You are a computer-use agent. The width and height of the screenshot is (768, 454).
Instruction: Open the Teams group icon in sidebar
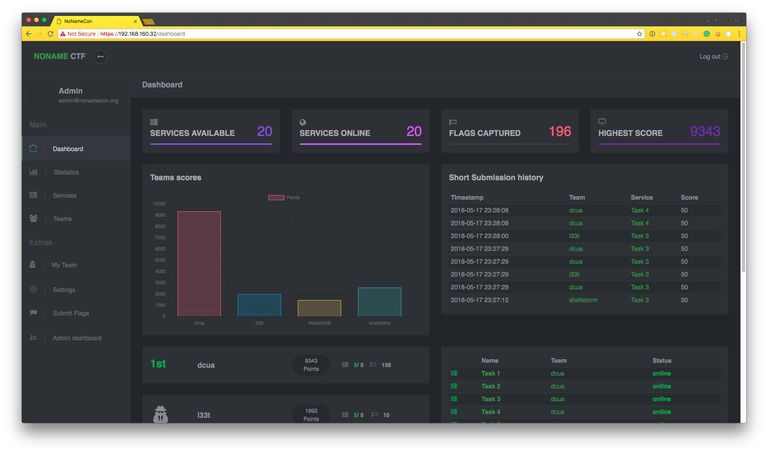click(x=33, y=218)
